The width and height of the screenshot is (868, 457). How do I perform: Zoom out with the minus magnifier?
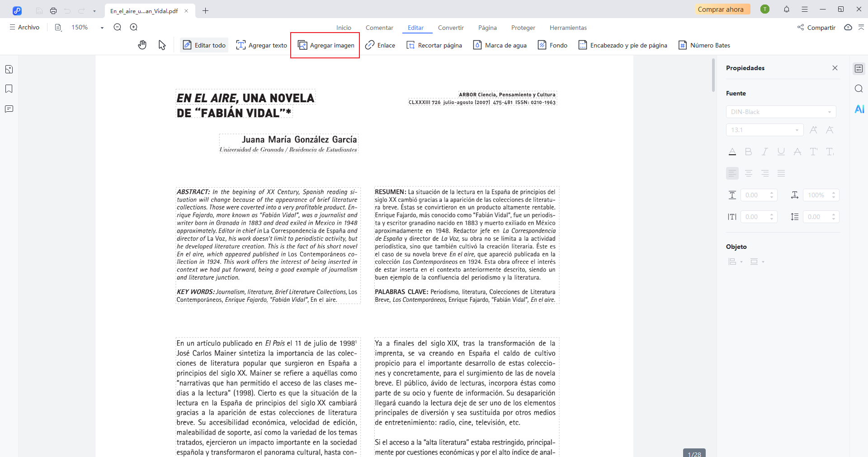[x=118, y=27]
